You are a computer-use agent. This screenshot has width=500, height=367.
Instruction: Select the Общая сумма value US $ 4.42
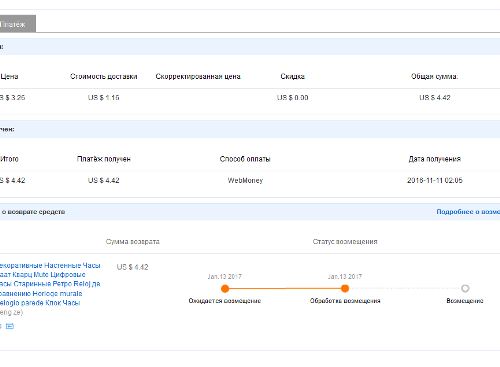(x=435, y=98)
